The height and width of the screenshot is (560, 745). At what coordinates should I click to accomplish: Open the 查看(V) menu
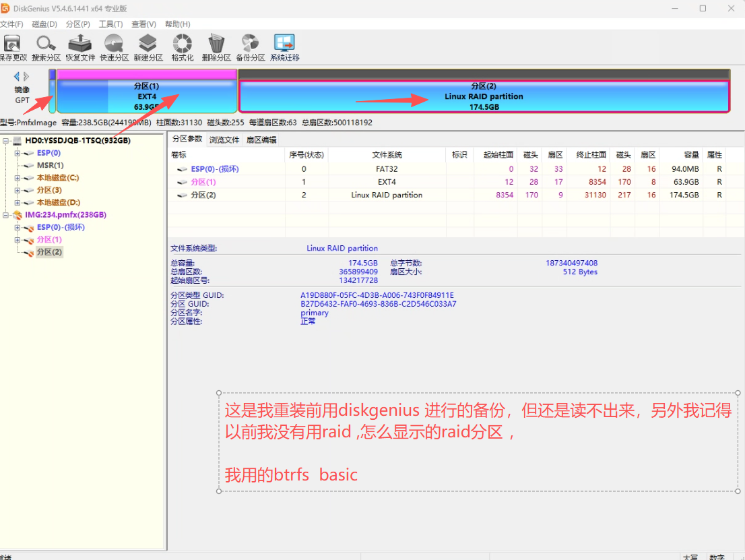143,24
